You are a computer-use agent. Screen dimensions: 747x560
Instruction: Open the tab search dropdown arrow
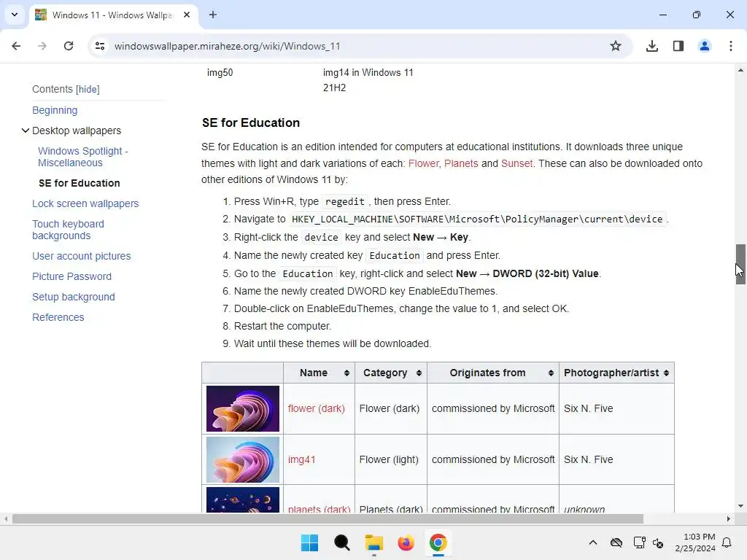tap(15, 15)
